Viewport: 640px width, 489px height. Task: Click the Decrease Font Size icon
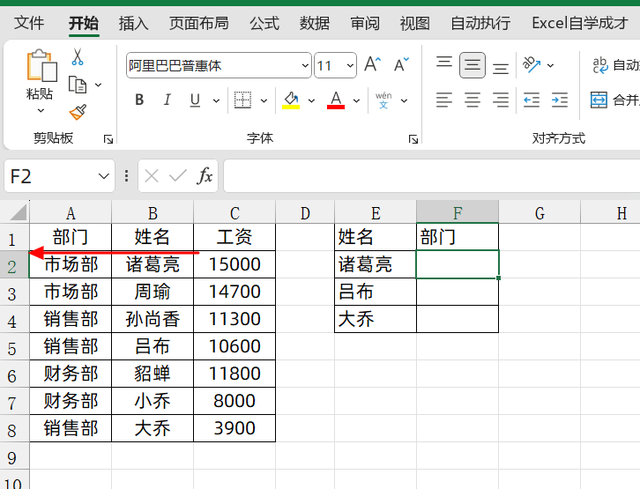401,66
